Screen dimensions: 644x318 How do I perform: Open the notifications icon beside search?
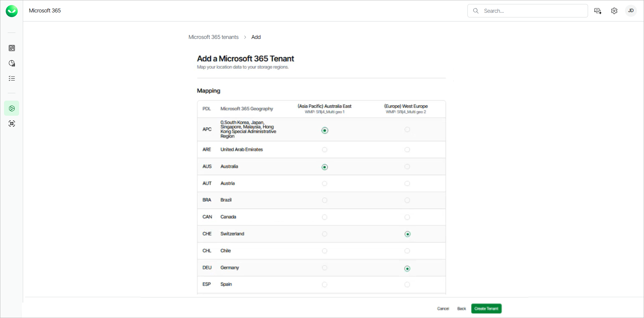(598, 11)
